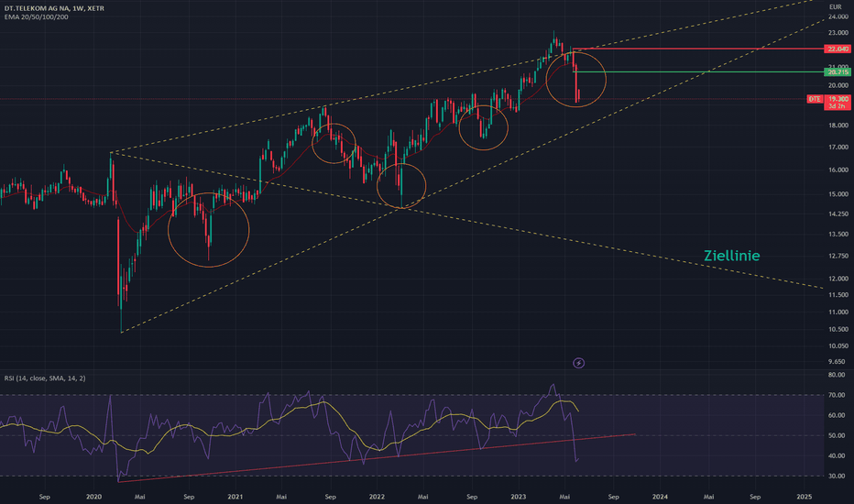Click the red 22.040 price label
Viewport: 854px width, 504px height.
838,49
